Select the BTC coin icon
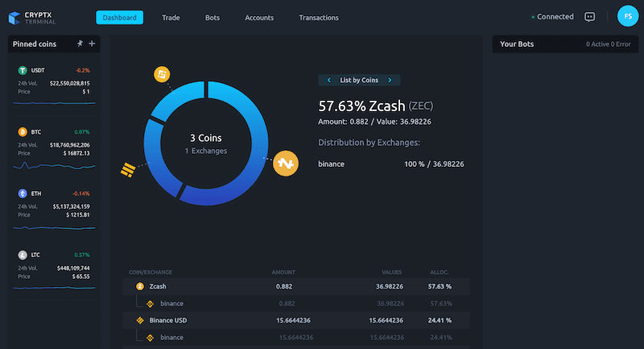644x349 pixels. [x=23, y=132]
